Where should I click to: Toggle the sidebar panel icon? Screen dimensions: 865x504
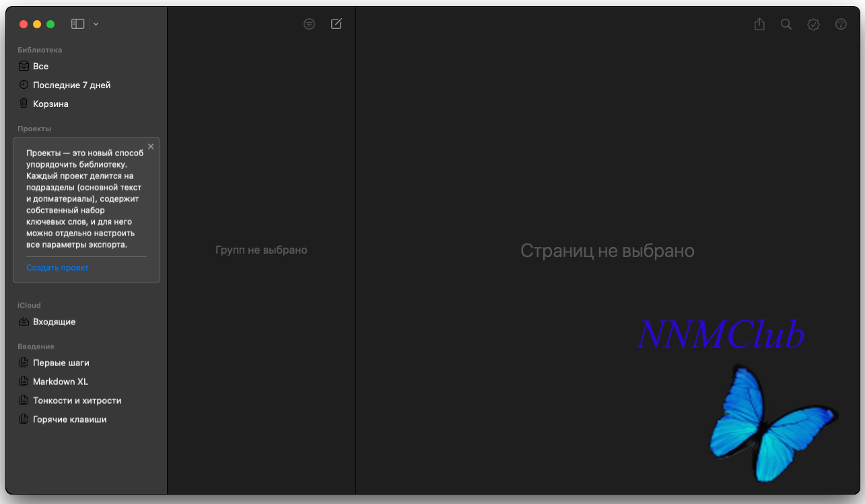click(78, 24)
